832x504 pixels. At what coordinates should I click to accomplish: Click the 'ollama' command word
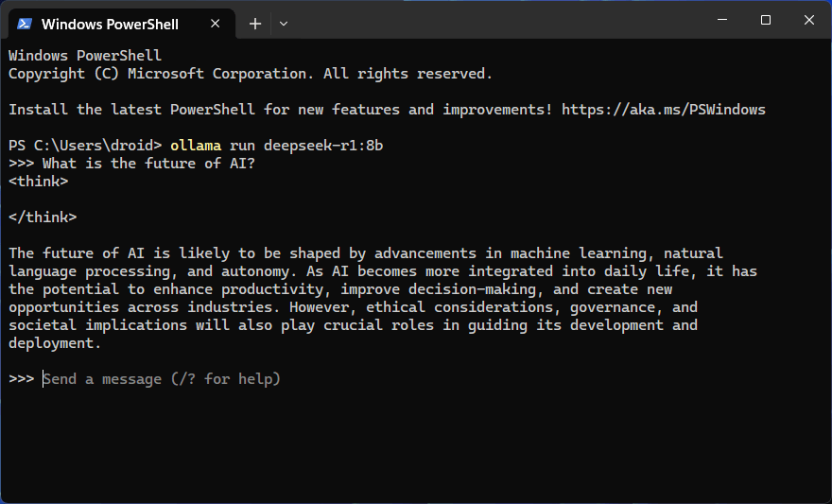(196, 146)
